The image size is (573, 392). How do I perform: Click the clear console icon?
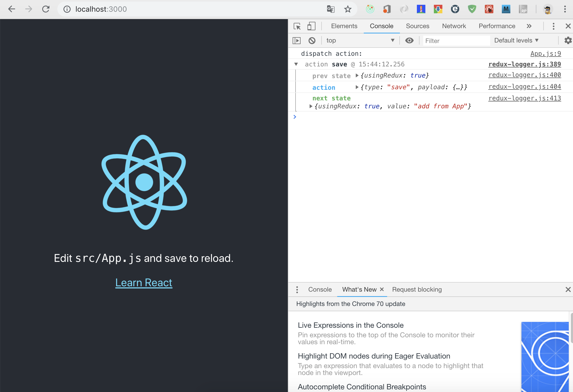click(312, 40)
